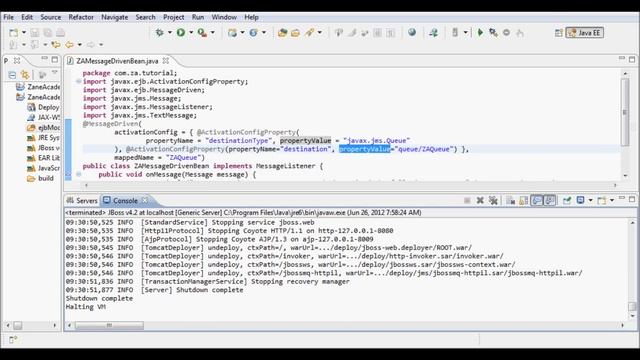Collapse the import block fold marker
The height and width of the screenshot is (360, 640).
(x=78, y=81)
